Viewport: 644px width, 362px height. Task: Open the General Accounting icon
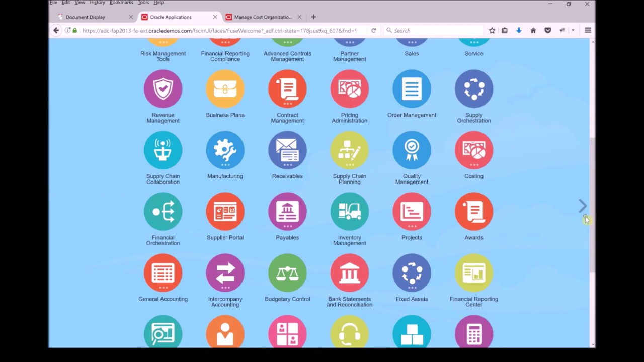coord(163,273)
